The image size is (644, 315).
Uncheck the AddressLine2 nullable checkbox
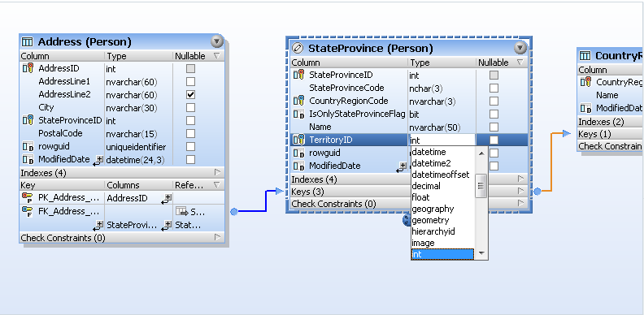pyautogui.click(x=190, y=95)
